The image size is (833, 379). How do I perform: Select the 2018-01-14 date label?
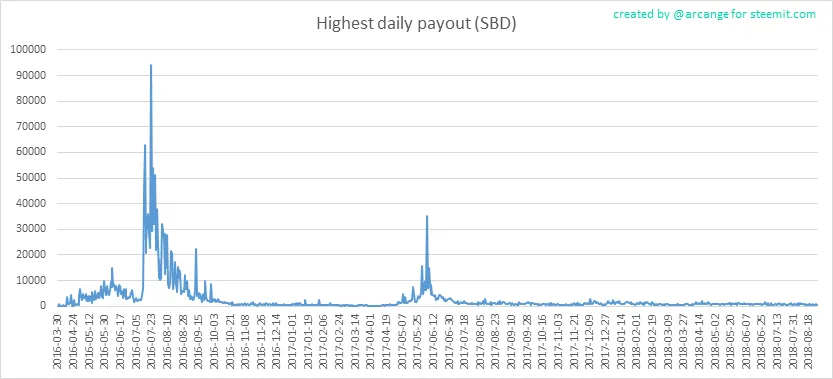click(622, 341)
